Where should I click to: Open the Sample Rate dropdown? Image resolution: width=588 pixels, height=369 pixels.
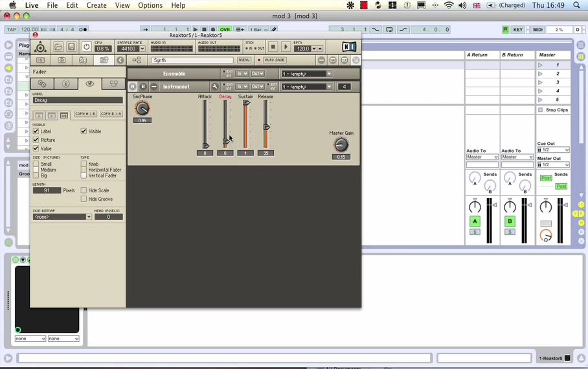point(131,49)
